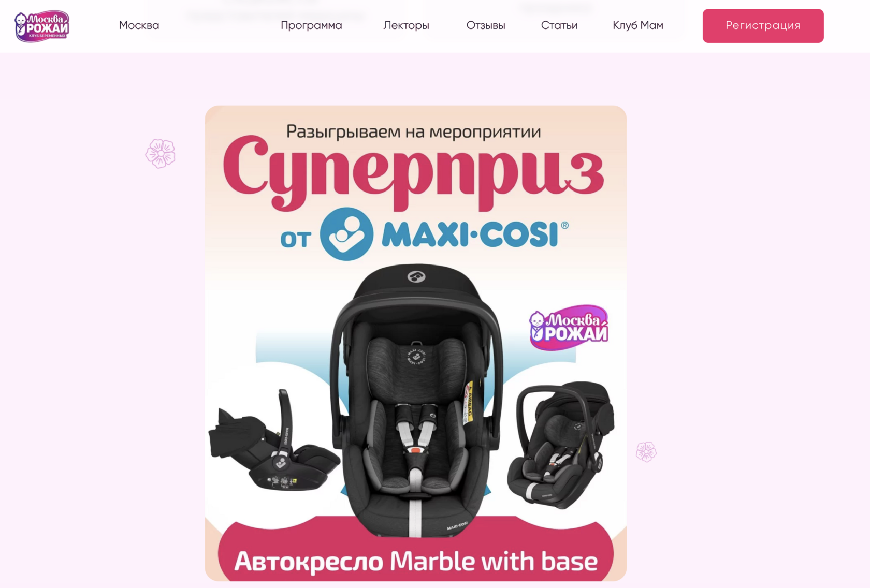Click the Разыгрываем на мероприятии text
This screenshot has height=588, width=870.
point(413,132)
